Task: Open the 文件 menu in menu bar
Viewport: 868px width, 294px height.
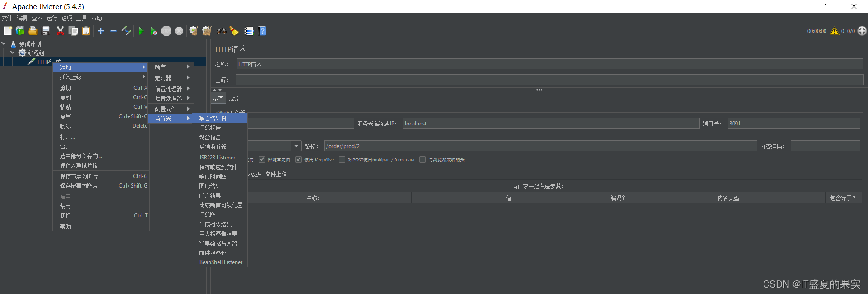Action: [7, 18]
